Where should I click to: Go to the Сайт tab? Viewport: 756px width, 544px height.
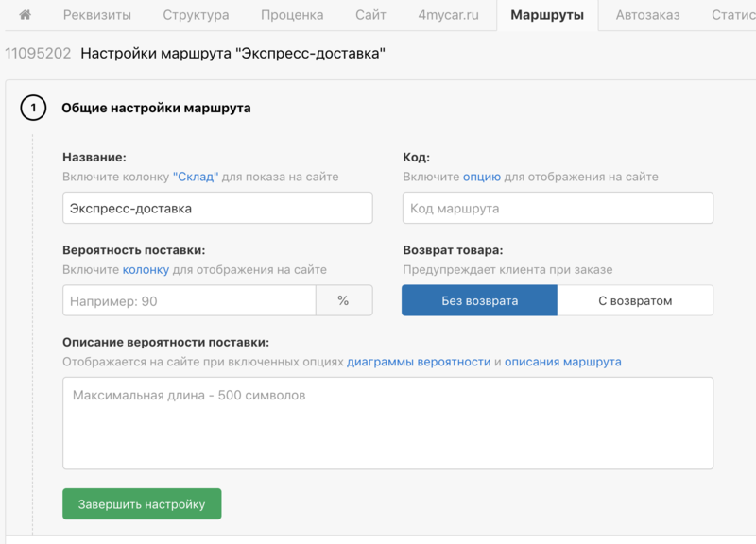coord(370,15)
